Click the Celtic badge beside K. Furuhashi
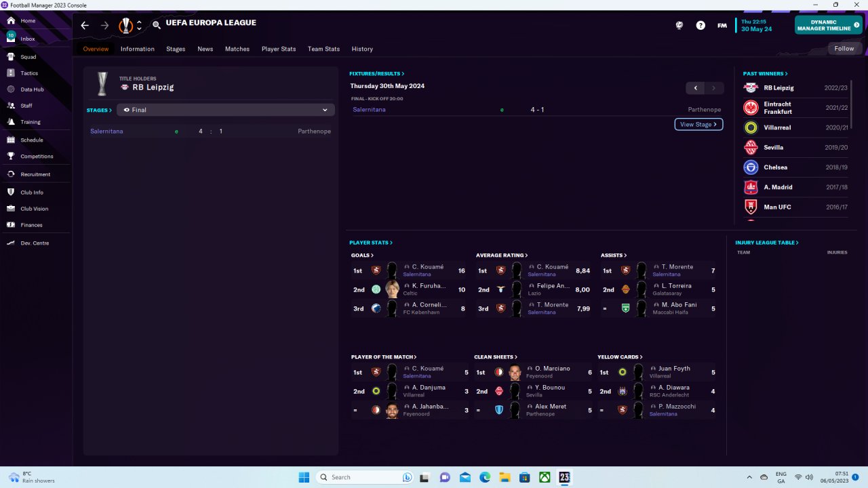Screen dimensions: 868x488 (x=376, y=289)
